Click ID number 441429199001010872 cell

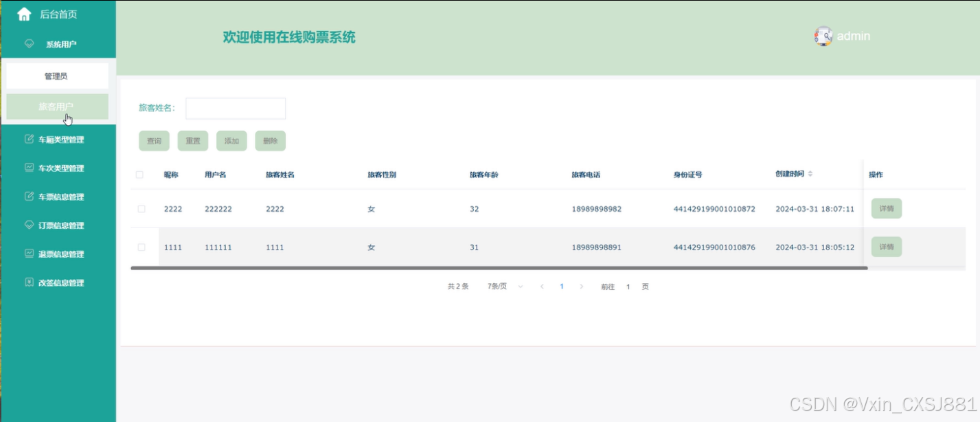point(714,209)
